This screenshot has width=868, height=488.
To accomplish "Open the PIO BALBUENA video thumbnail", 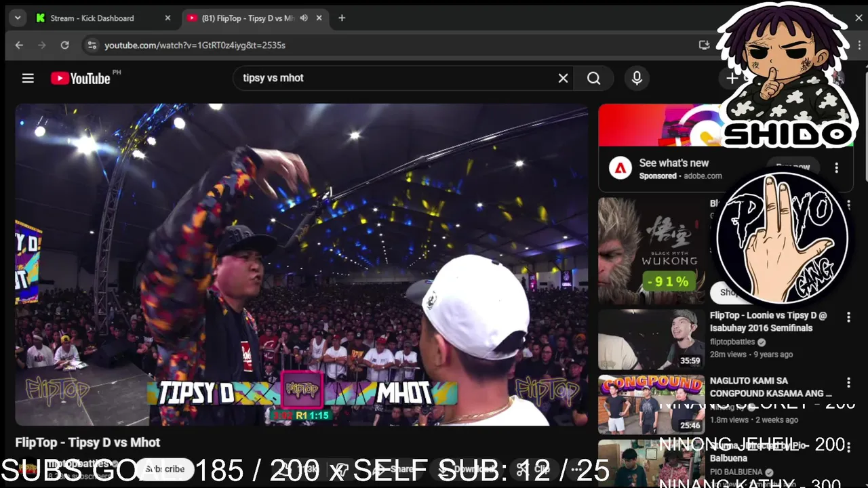I will pyautogui.click(x=652, y=464).
